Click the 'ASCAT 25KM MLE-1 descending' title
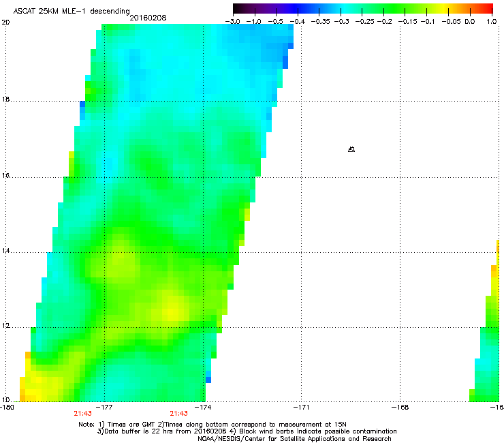This screenshot has width=504, height=443. (x=72, y=12)
